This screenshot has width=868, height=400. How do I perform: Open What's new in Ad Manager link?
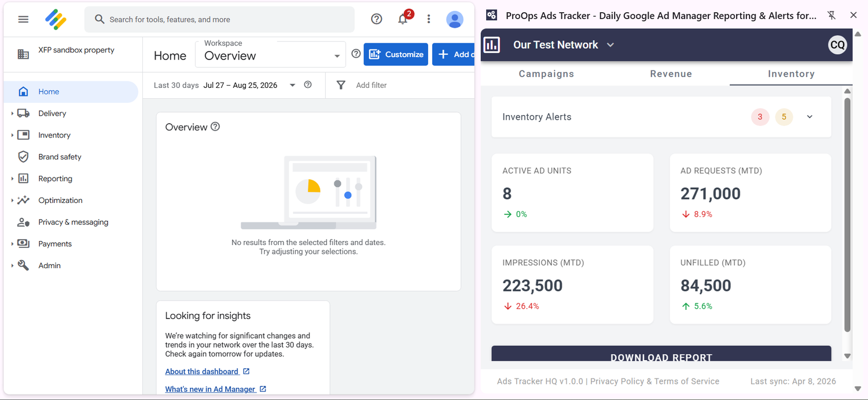pyautogui.click(x=210, y=389)
